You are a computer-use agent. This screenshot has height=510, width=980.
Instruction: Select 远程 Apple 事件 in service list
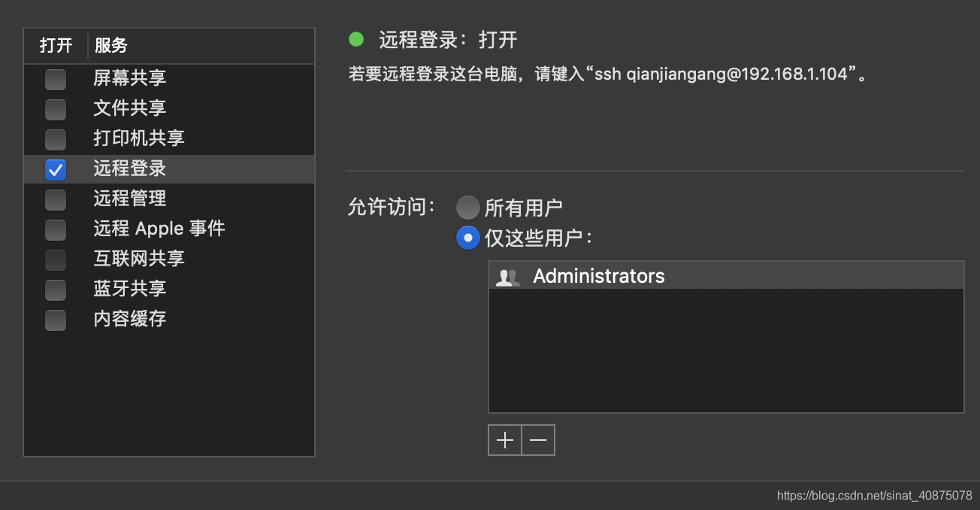coord(159,229)
